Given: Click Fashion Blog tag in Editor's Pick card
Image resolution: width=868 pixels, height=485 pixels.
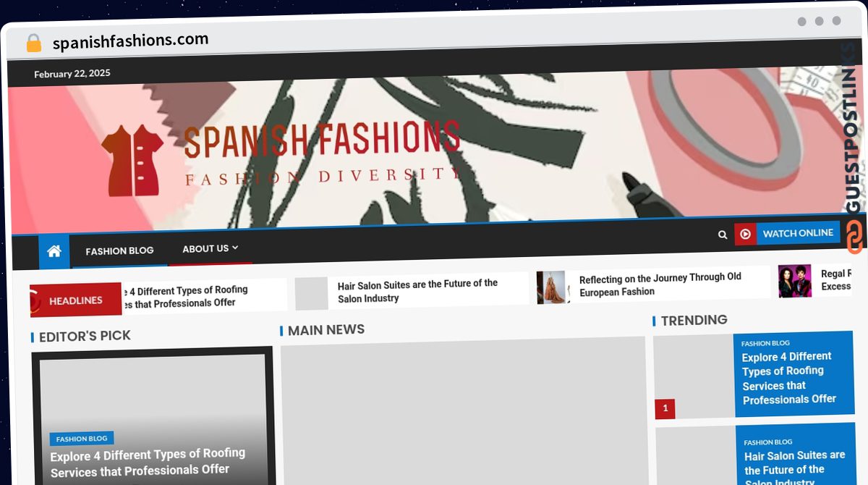Looking at the screenshot, I should (82, 439).
